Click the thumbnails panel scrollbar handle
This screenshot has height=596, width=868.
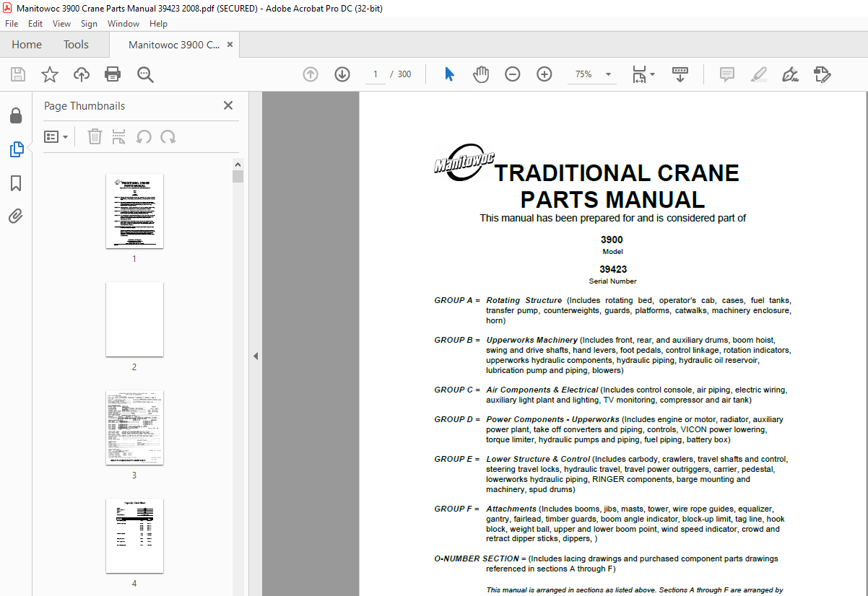pos(238,177)
